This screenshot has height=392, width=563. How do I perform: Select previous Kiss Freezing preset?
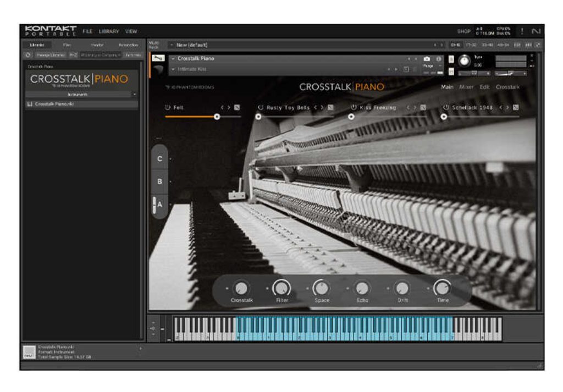click(x=409, y=107)
